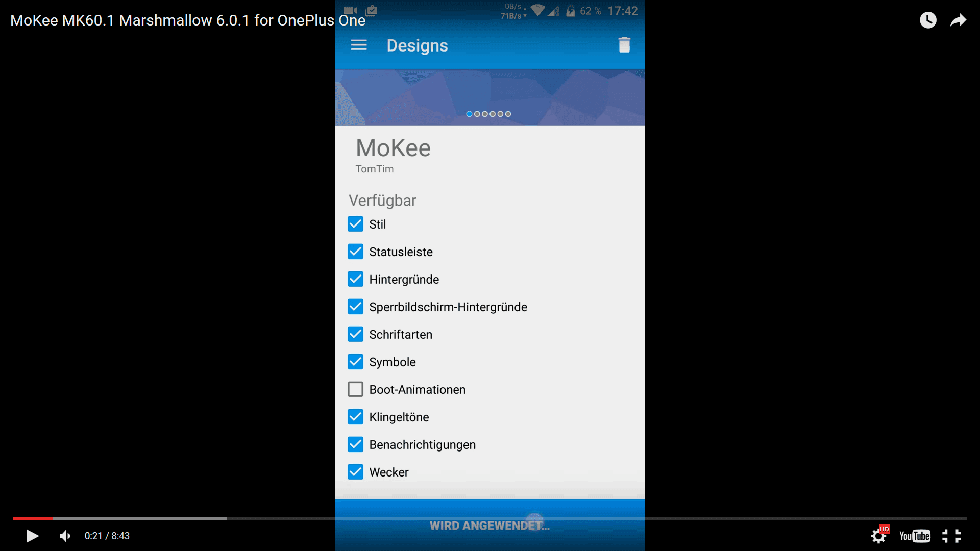Screen dimensions: 980x551
Task: Tap the 17:42 clock in status bar
Action: pos(623,11)
